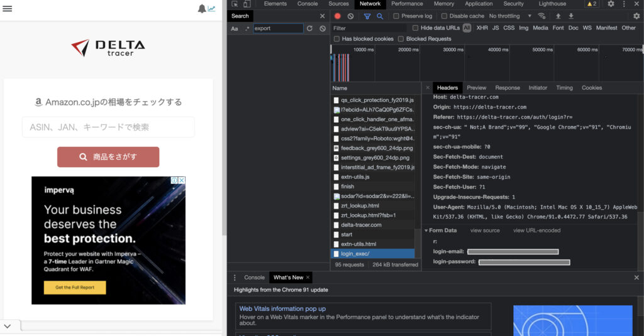Select the drawer Console tab

[x=254, y=278]
